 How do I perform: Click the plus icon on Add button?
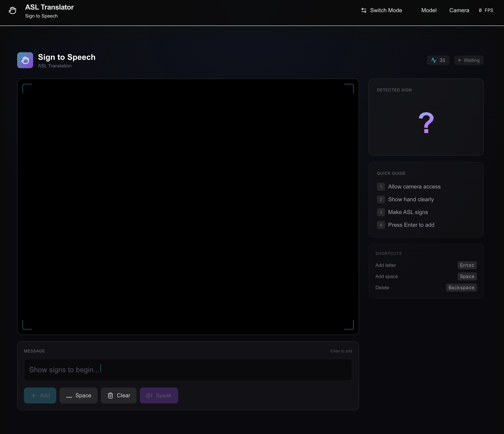[34, 396]
